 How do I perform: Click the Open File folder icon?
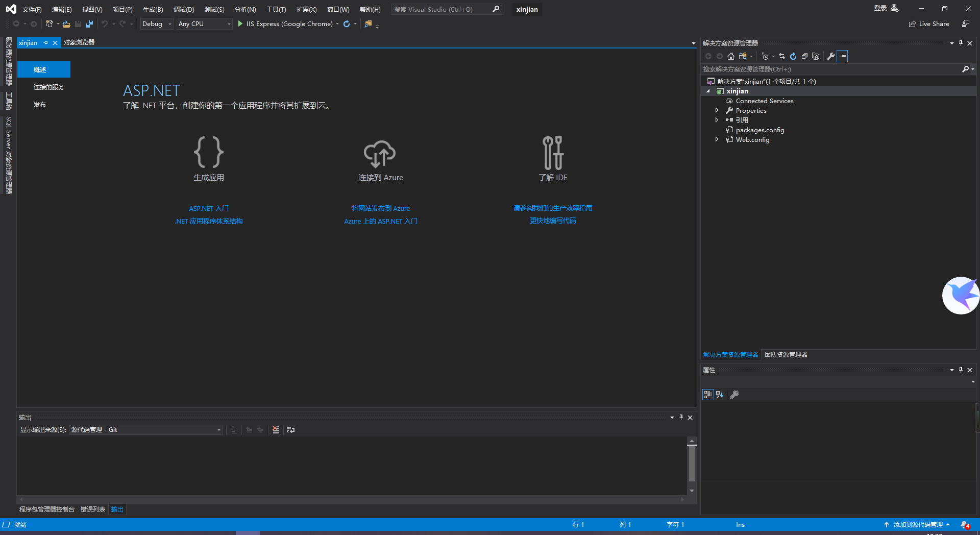click(x=66, y=24)
